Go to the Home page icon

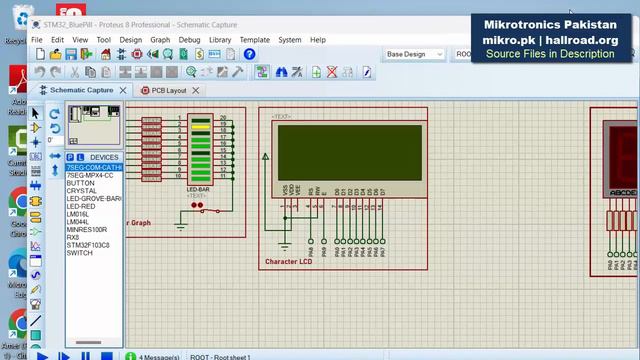pyautogui.click(x=106, y=54)
